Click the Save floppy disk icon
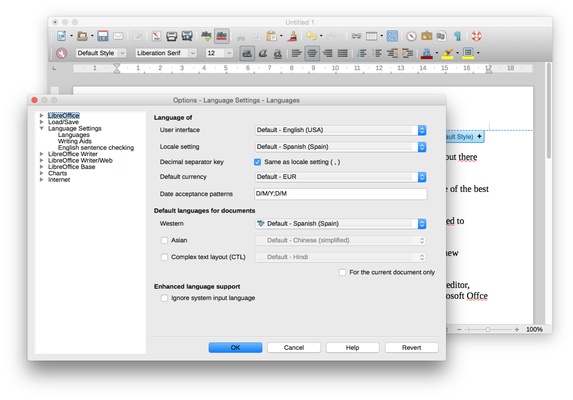 [x=103, y=36]
